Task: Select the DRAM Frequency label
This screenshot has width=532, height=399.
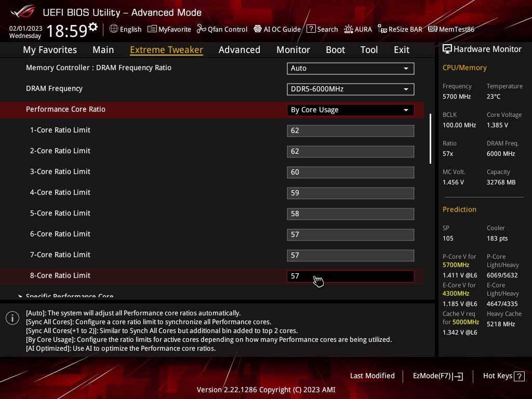Action: (x=54, y=88)
